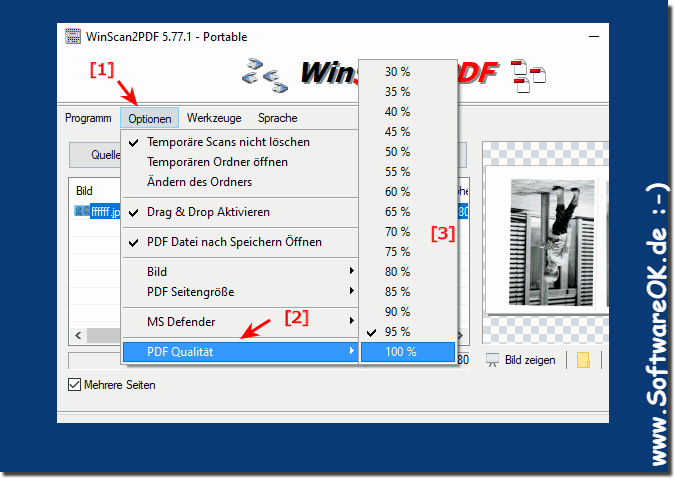This screenshot has width=675, height=479.
Task: Toggle PDF Datei nach Speichern Öffnen
Action: (x=240, y=242)
